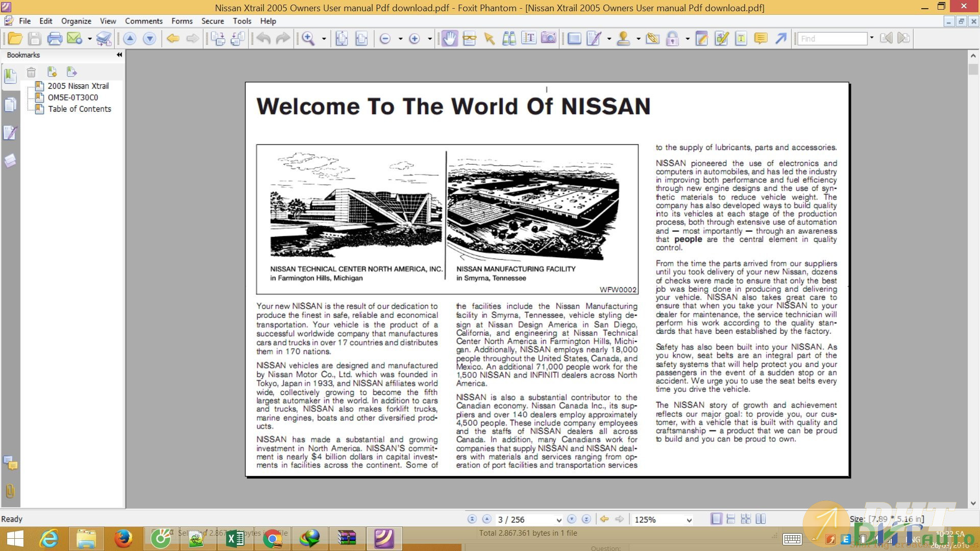Select the Note comment tool
Screen dimensions: 980x551
(x=761, y=38)
